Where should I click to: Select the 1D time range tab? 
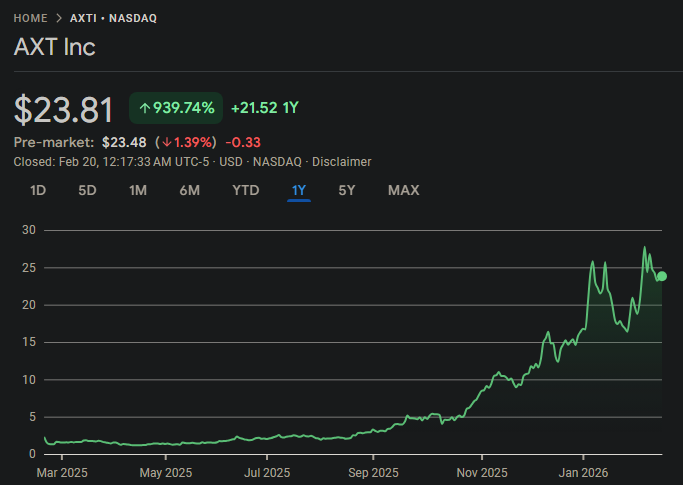(x=38, y=190)
